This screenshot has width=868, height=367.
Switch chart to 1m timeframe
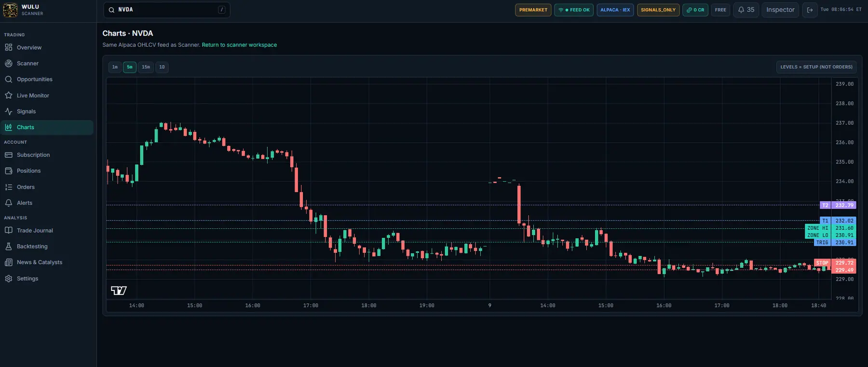coord(115,67)
